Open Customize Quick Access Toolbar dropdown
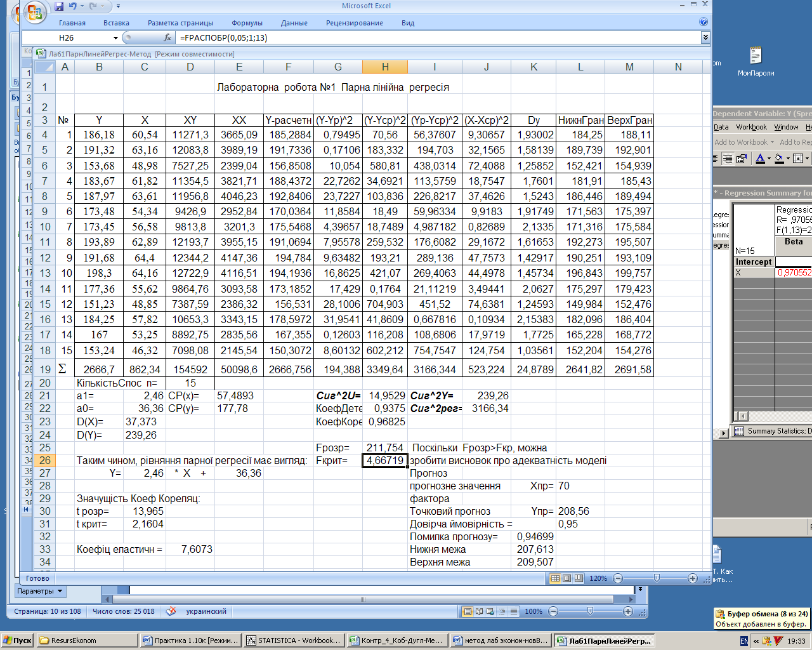Image resolution: width=812 pixels, height=650 pixels. click(118, 6)
